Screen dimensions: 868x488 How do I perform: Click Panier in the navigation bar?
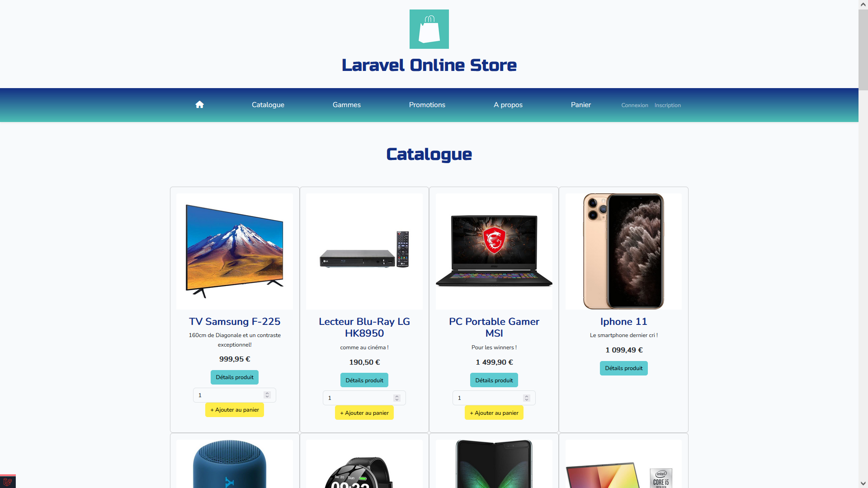[x=580, y=105]
